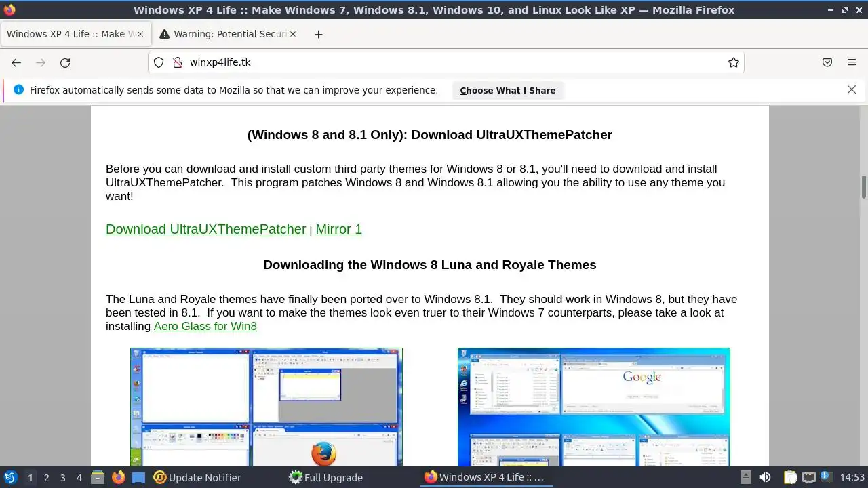868x488 pixels.
Task: Open Update Notifier taskbar window
Action: (197, 477)
